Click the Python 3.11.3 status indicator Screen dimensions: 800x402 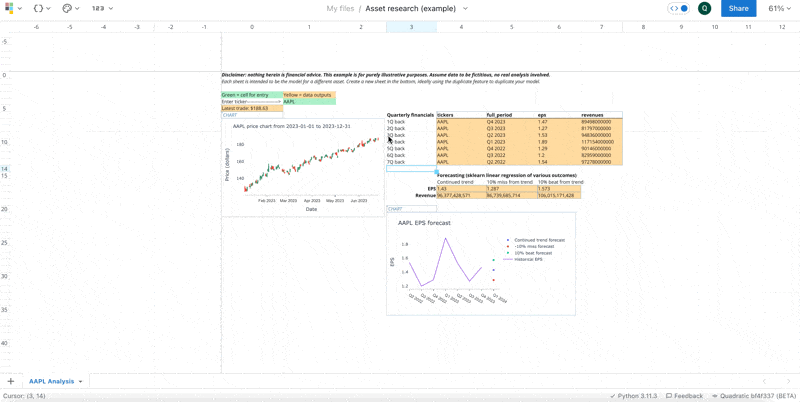click(634, 396)
